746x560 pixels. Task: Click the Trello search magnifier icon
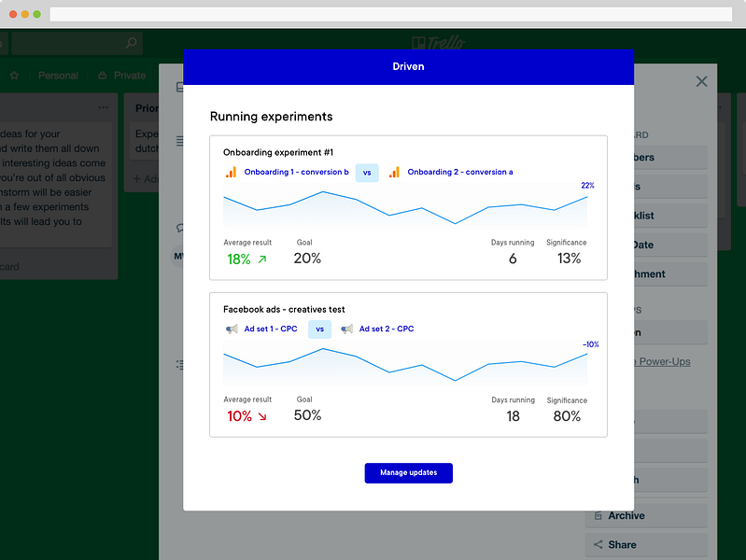131,43
